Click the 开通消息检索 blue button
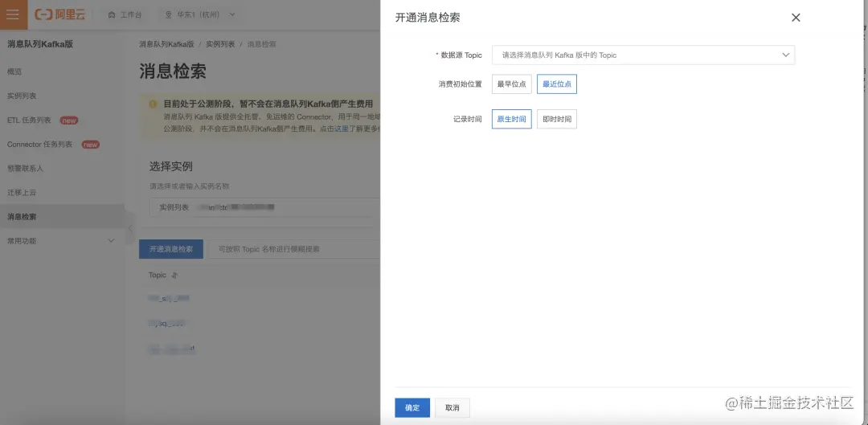 click(x=171, y=249)
